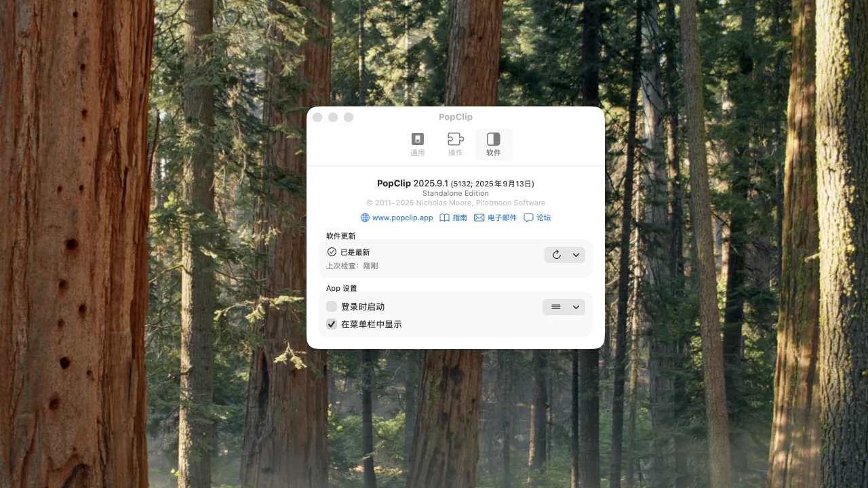Click the 电子邮件 link text
Viewport: 868px width, 488px height.
pyautogui.click(x=502, y=218)
